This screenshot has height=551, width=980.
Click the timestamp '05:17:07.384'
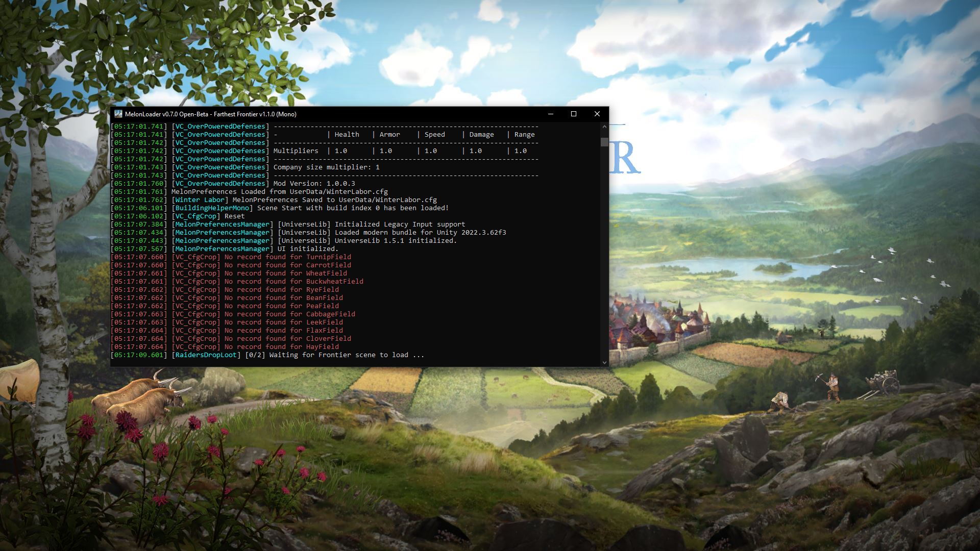pyautogui.click(x=139, y=224)
